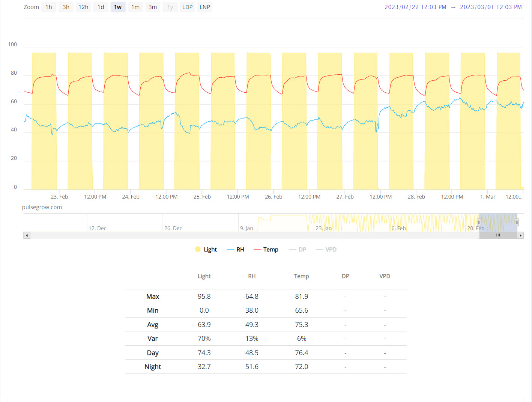The width and height of the screenshot is (532, 402).
Task: Click Avg Light value 63.9
Action: tap(204, 325)
